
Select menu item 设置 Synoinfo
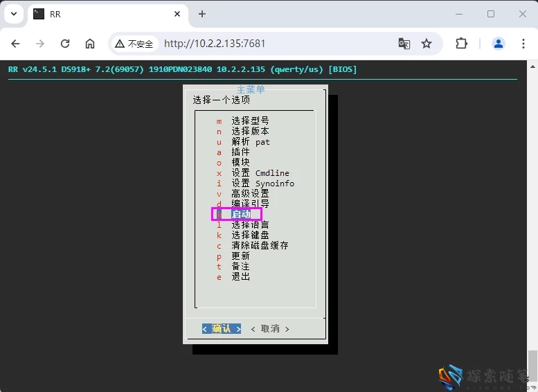coord(255,184)
